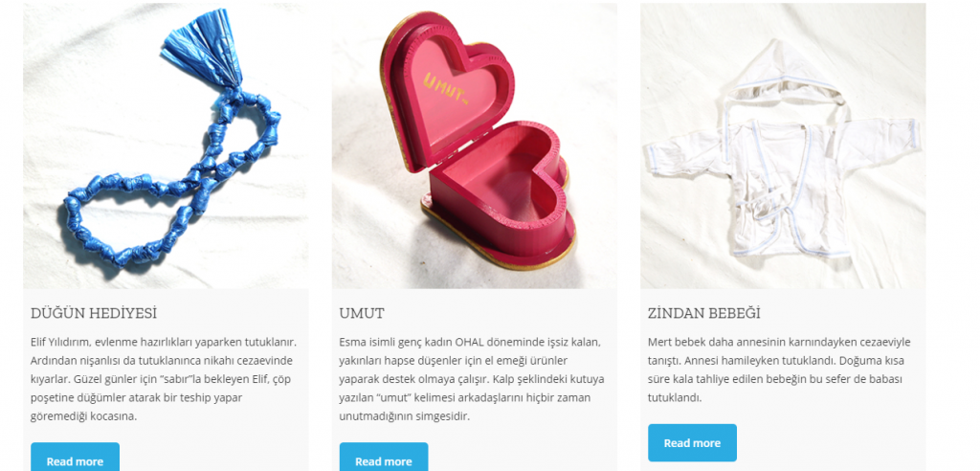Click the DÜĞÜN HEDİYESİ heading
The width and height of the screenshot is (980, 471).
94,313
